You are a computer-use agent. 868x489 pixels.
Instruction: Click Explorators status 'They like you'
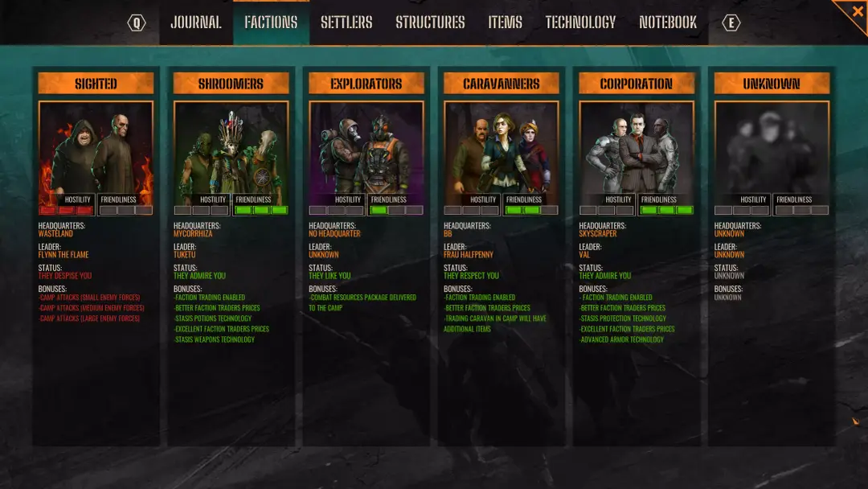[x=330, y=276]
